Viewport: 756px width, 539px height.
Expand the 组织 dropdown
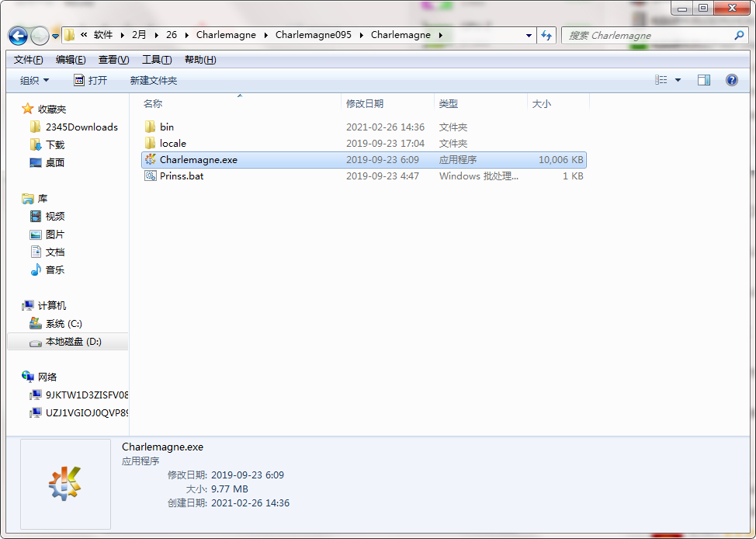click(x=34, y=80)
